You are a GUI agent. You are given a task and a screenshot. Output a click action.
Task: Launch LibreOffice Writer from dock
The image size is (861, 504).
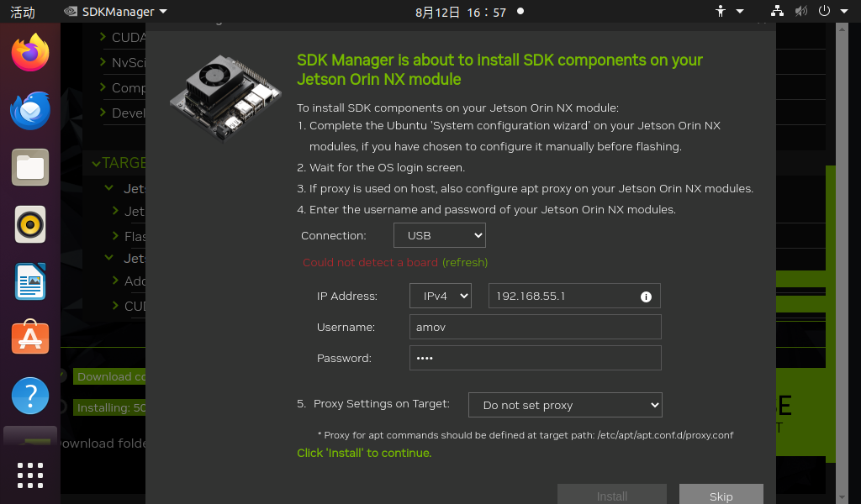30,282
